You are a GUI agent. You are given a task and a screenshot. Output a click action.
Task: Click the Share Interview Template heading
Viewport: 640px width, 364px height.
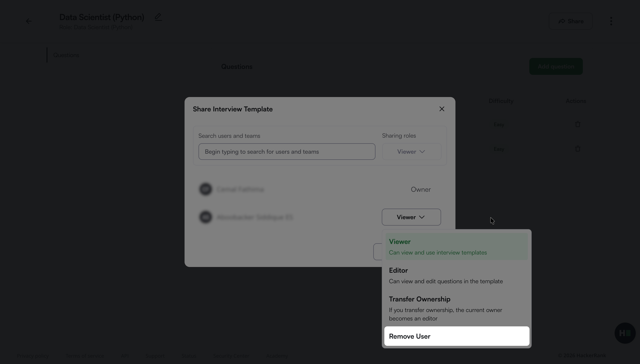[233, 109]
